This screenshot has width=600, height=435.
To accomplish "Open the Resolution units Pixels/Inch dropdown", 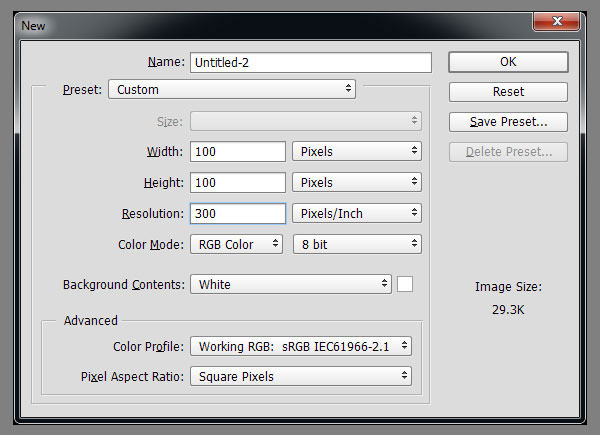I will pyautogui.click(x=357, y=213).
